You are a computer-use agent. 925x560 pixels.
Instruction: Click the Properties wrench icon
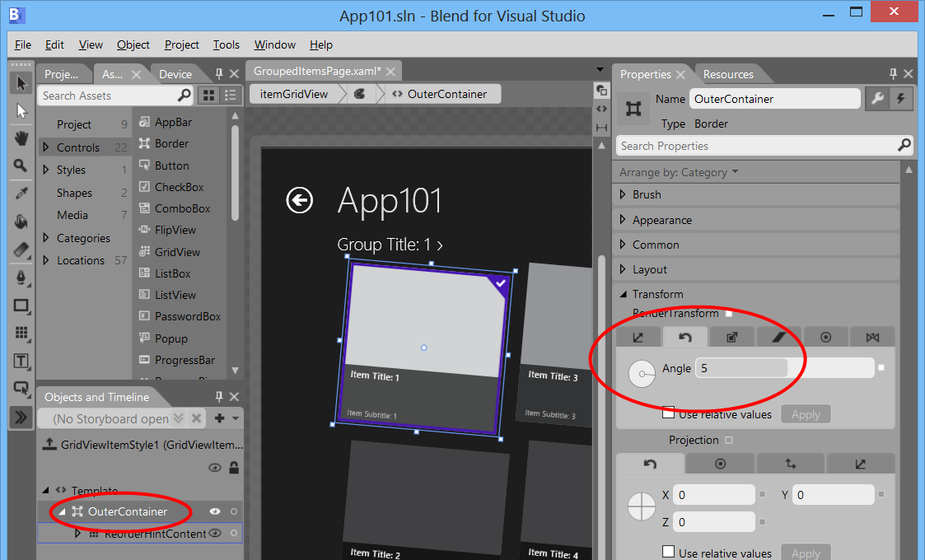point(877,99)
